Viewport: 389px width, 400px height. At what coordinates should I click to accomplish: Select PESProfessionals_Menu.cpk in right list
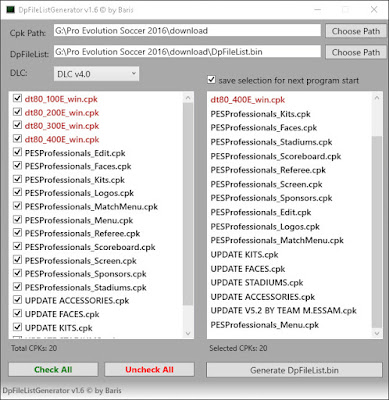tap(265, 325)
